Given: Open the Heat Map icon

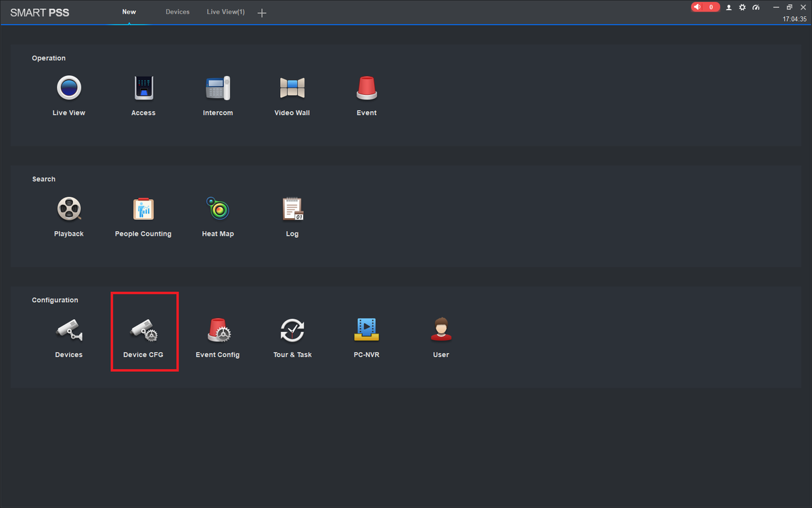Looking at the screenshot, I should (x=218, y=209).
